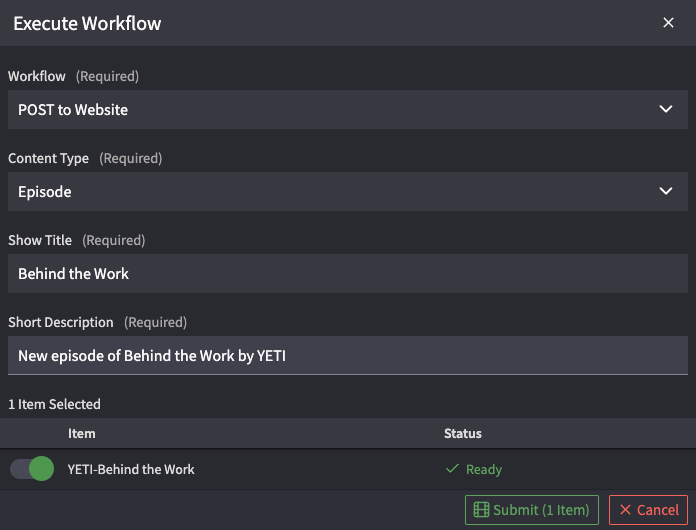
Task: Open the 'Episode' content type selector
Action: pyautogui.click(x=330, y=191)
